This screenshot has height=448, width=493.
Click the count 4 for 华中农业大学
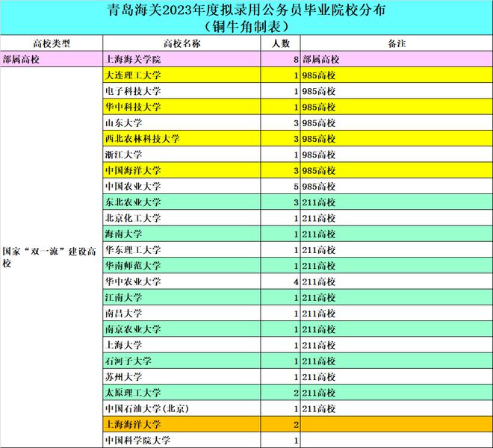280,281
